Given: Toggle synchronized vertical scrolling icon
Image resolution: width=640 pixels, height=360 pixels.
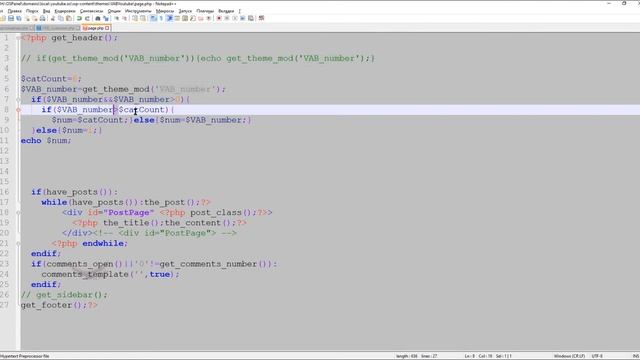Looking at the screenshot, I should click(x=135, y=18).
